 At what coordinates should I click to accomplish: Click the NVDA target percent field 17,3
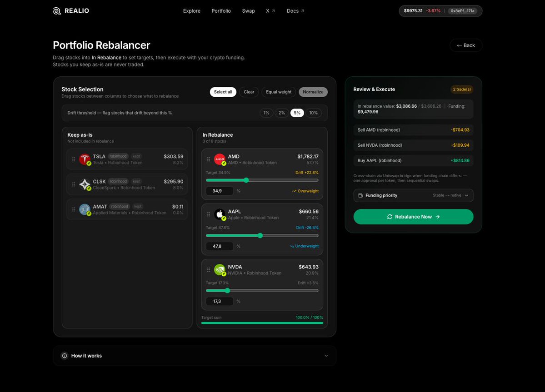(x=220, y=301)
